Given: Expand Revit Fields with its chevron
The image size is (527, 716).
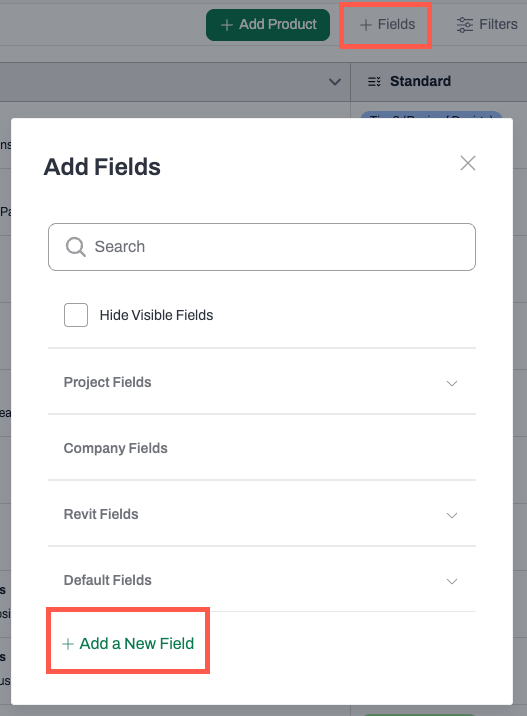Looking at the screenshot, I should (452, 515).
